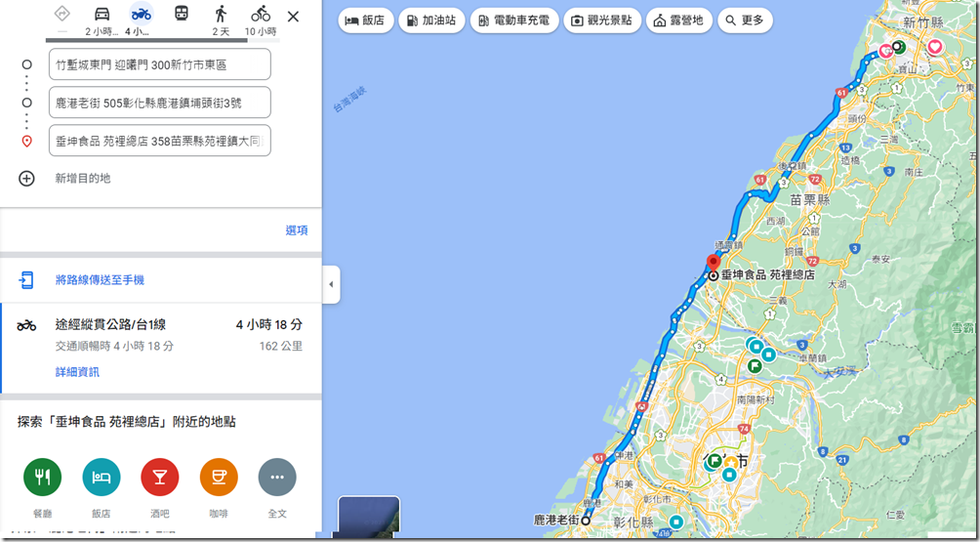This screenshot has height=542, width=980.
Task: Switch to driving car mode
Action: (x=102, y=14)
